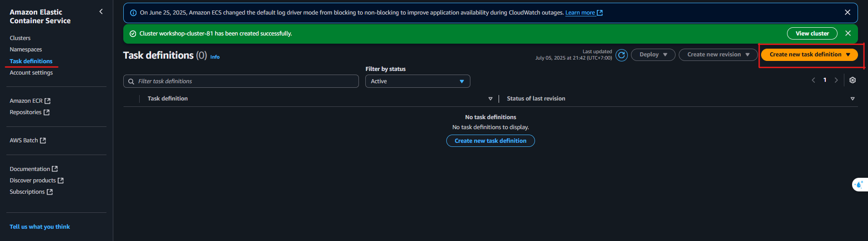Click Info link beside Task definitions heading
Viewport: 868px width, 241px height.
point(215,57)
